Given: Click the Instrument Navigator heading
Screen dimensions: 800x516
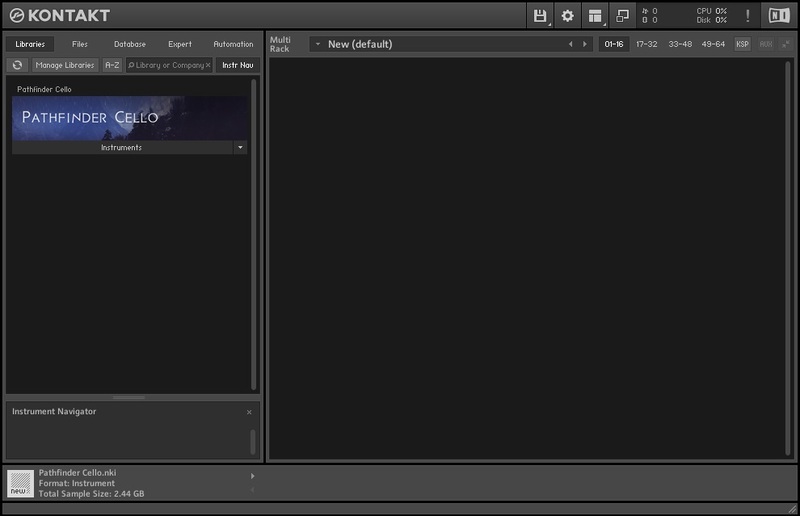Looking at the screenshot, I should pyautogui.click(x=54, y=411).
